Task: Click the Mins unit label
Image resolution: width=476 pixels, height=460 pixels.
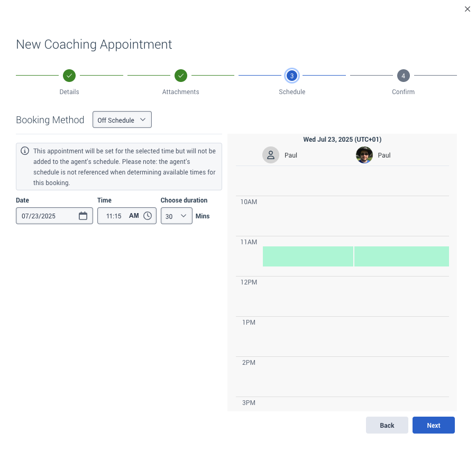Action: coord(203,216)
